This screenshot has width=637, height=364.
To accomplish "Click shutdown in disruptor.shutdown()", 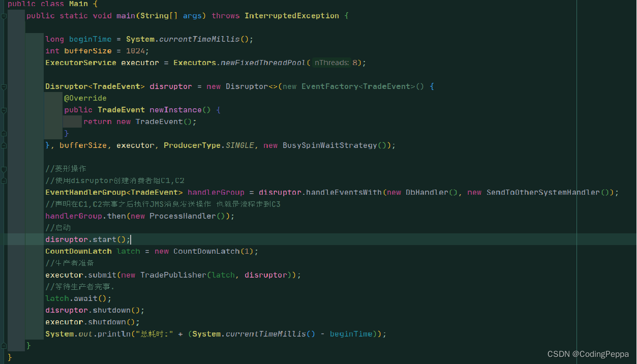I will point(111,310).
